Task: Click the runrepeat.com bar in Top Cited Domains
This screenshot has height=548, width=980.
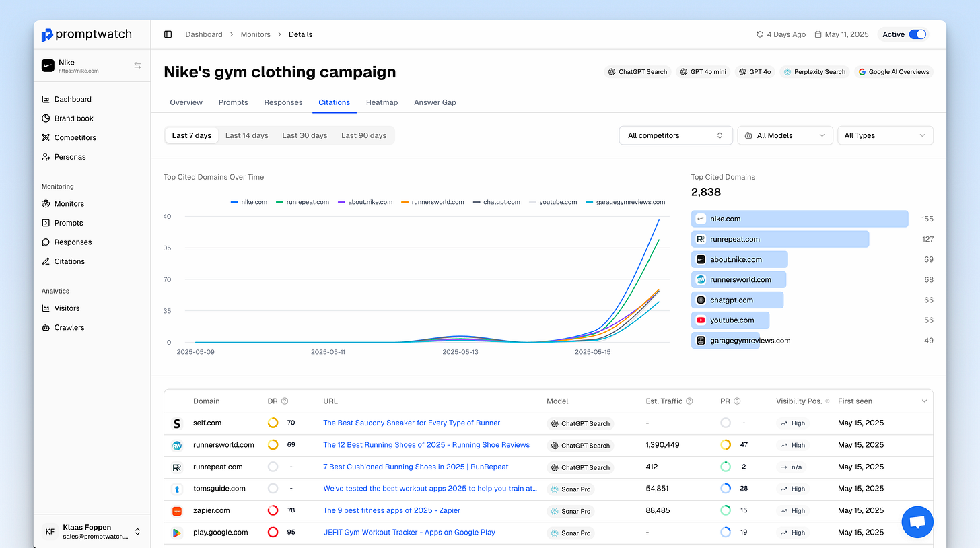Action: 780,239
